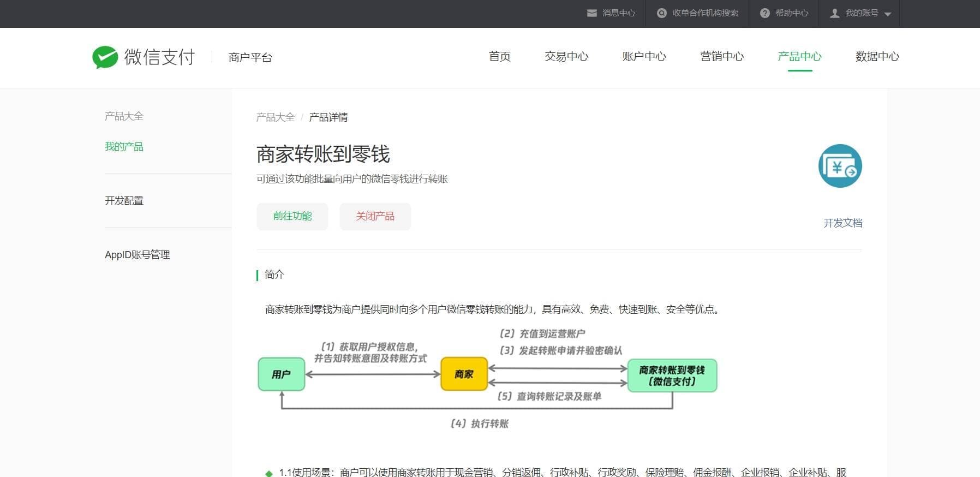Click the round transfer product icon
The height and width of the screenshot is (477, 980).
[840, 166]
